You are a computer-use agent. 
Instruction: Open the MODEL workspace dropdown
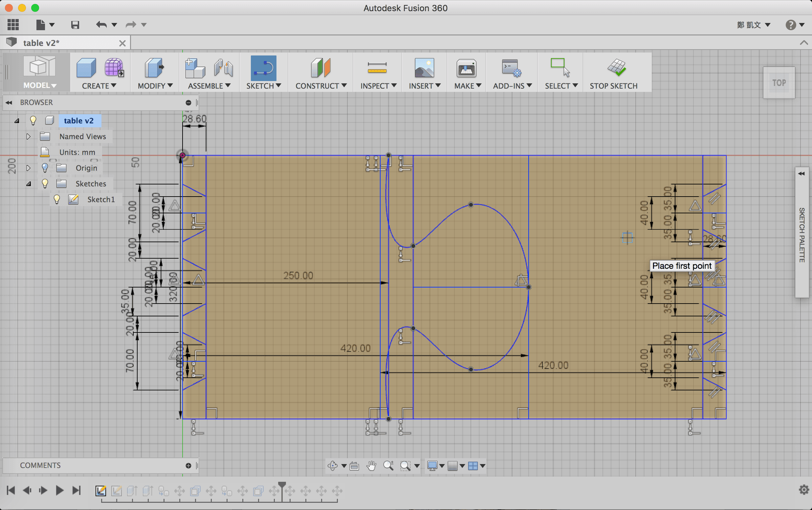[40, 86]
